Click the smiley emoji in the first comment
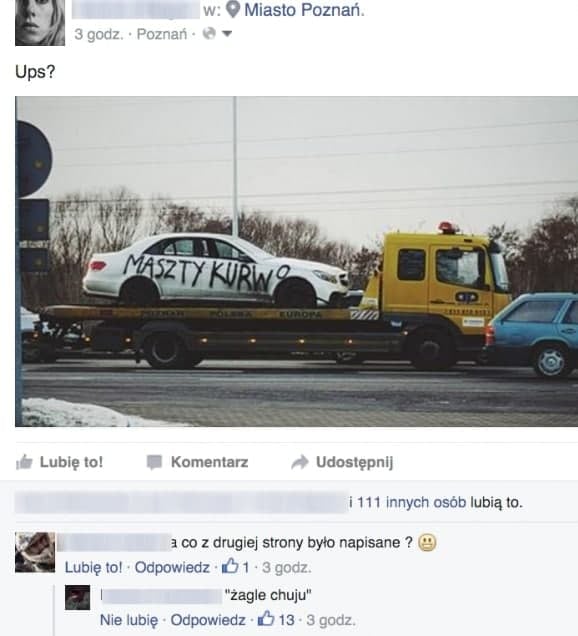The image size is (578, 636). (427, 543)
